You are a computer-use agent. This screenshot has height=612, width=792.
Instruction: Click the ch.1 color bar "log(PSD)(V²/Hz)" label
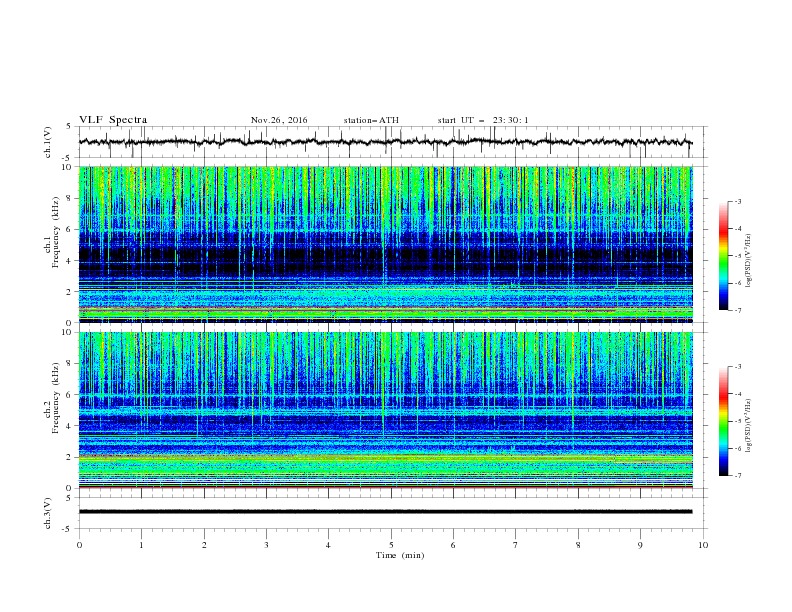tap(749, 260)
